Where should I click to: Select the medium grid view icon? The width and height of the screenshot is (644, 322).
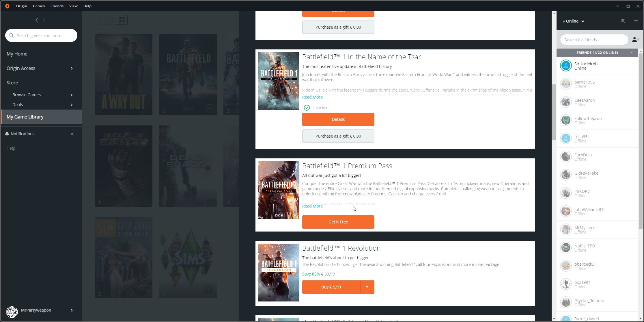tap(111, 20)
